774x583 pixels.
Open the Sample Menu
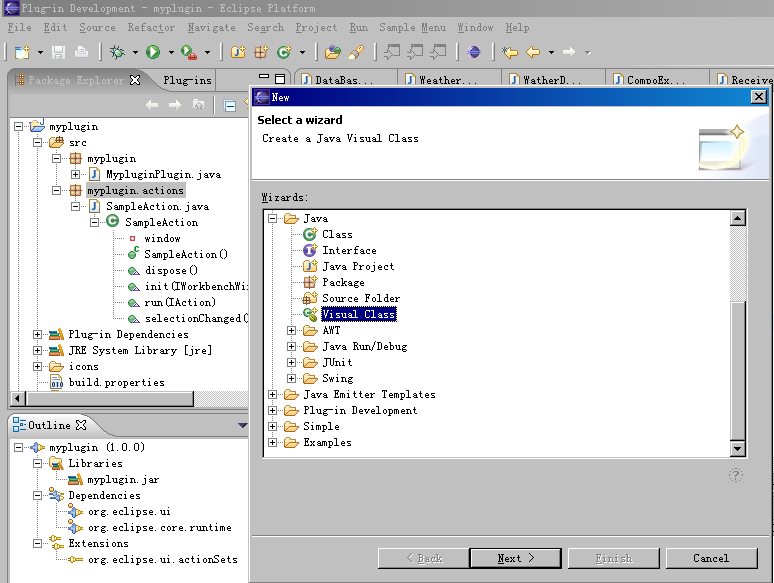(412, 28)
